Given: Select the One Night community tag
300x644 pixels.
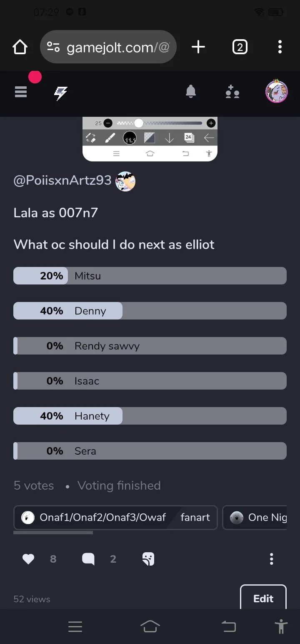Looking at the screenshot, I should tap(255, 518).
